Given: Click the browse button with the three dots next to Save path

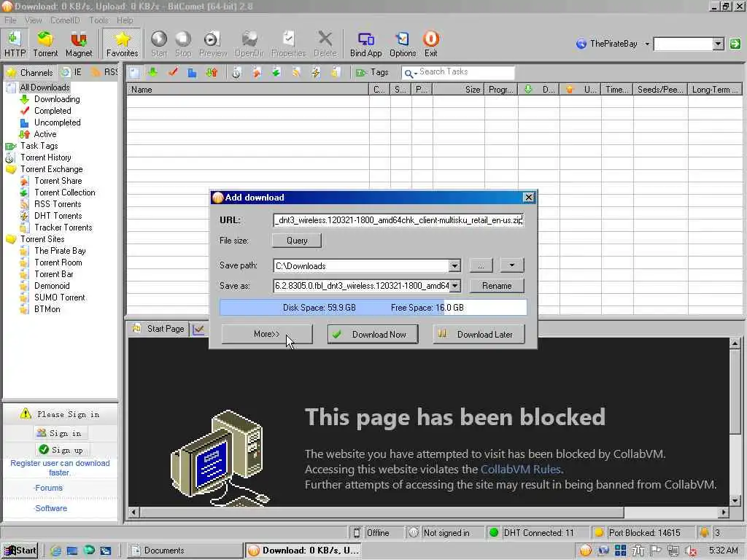Looking at the screenshot, I should (x=481, y=265).
